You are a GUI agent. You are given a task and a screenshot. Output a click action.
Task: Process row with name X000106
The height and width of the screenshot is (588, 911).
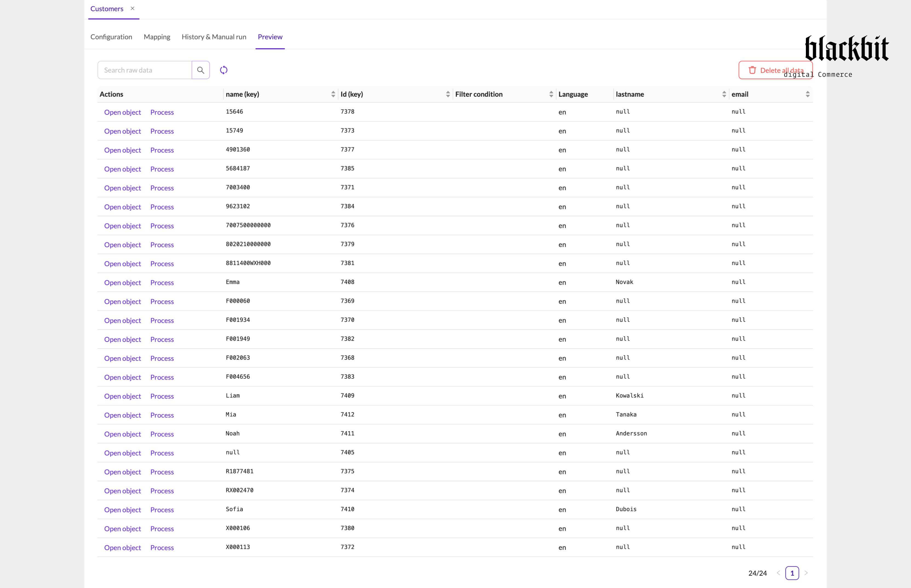tap(162, 528)
